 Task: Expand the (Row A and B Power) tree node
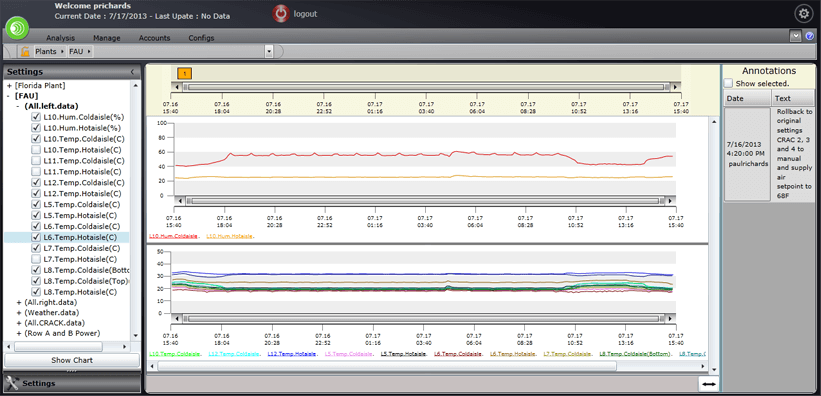point(19,333)
